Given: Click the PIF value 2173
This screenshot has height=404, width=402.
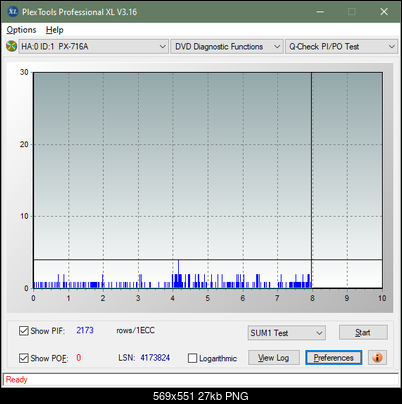Looking at the screenshot, I should (85, 330).
